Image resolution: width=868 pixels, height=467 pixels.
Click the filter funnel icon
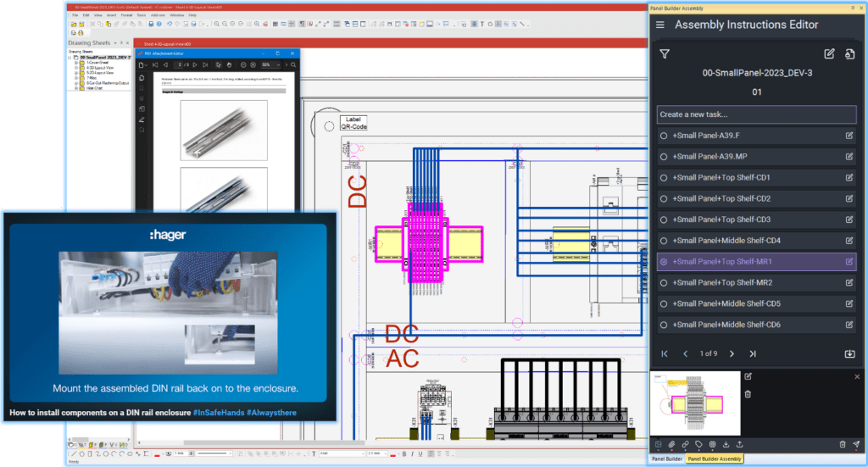(x=665, y=53)
